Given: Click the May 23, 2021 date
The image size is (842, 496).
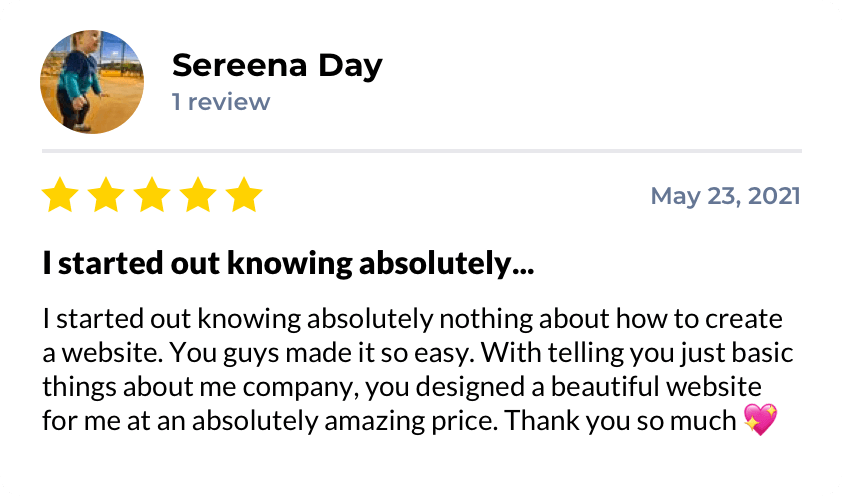Looking at the screenshot, I should pos(725,196).
